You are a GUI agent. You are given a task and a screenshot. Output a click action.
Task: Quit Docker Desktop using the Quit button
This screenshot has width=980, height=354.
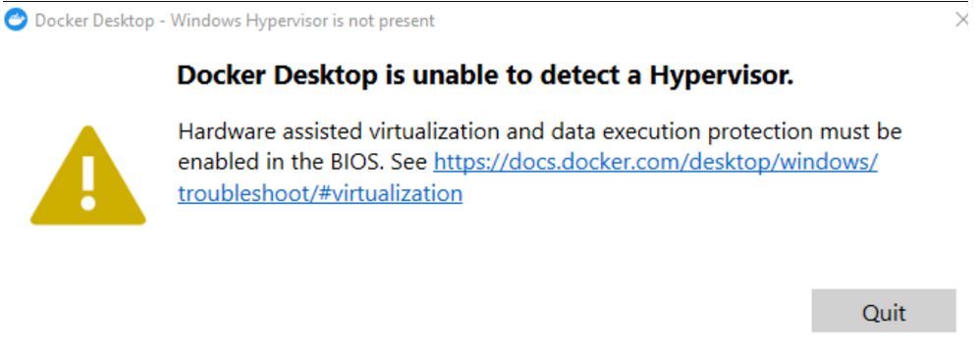(x=884, y=311)
